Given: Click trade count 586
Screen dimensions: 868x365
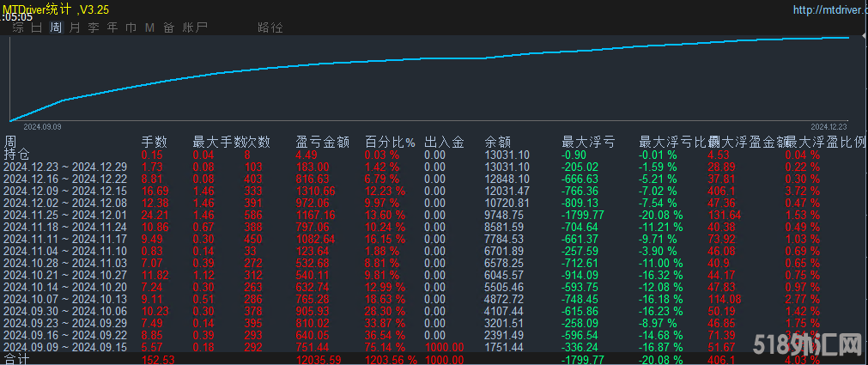Looking at the screenshot, I should pos(253,215).
